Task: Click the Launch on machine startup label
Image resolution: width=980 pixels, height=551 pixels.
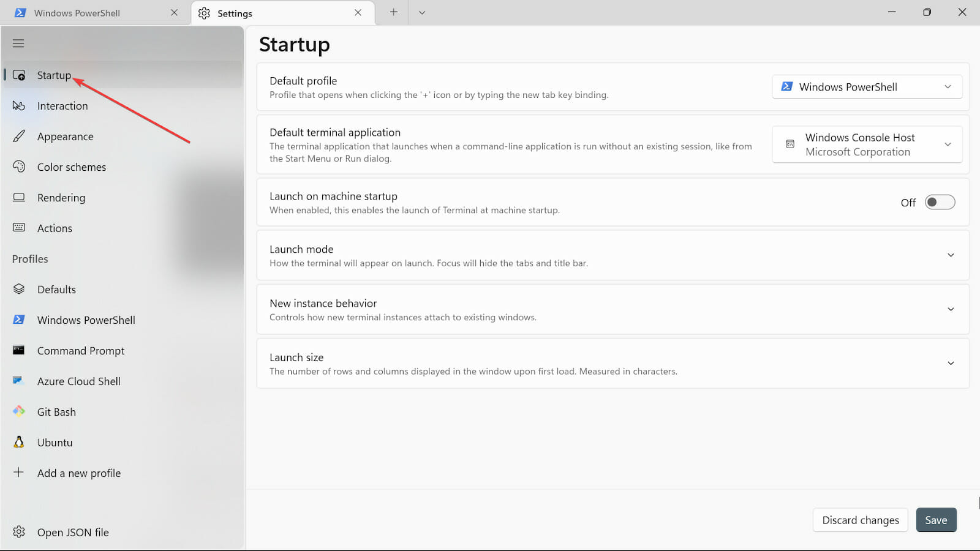Action: [333, 197]
